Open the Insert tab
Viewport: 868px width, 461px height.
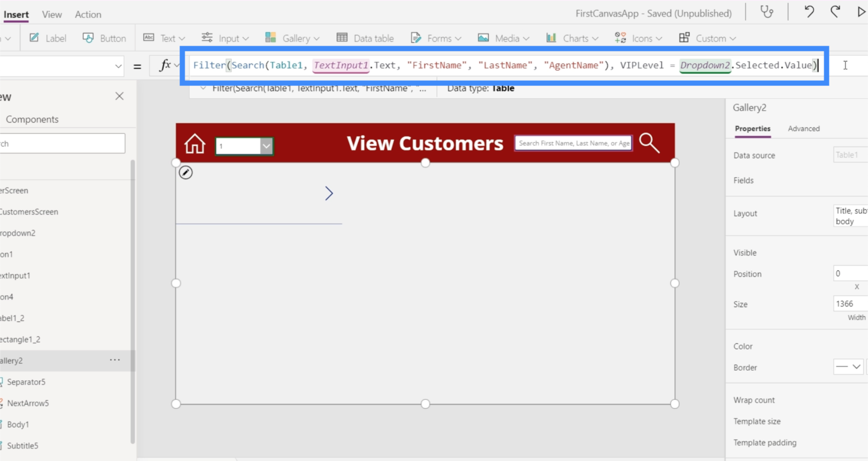point(16,14)
